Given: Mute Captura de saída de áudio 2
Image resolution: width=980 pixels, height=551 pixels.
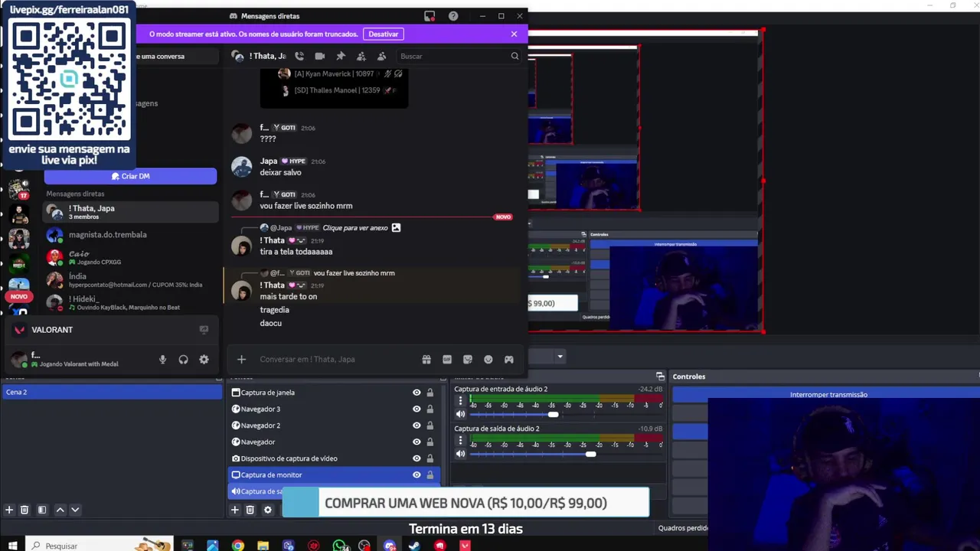Looking at the screenshot, I should tap(460, 454).
